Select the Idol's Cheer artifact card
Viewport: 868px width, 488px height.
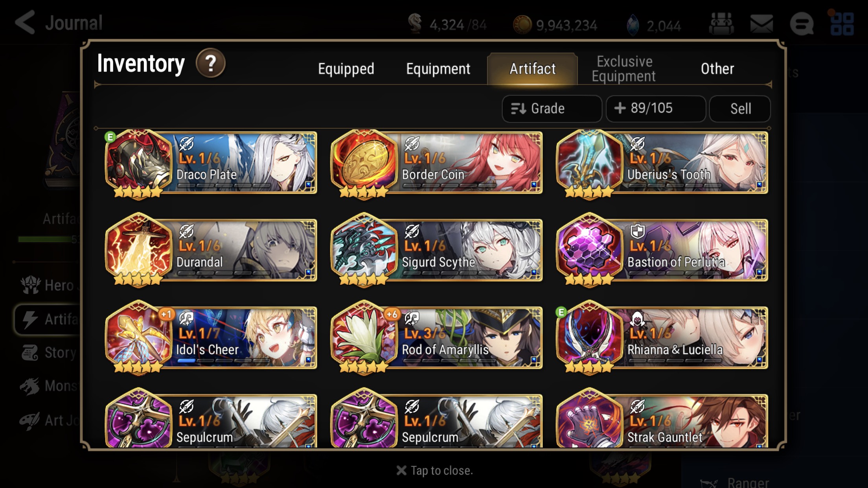tap(211, 338)
